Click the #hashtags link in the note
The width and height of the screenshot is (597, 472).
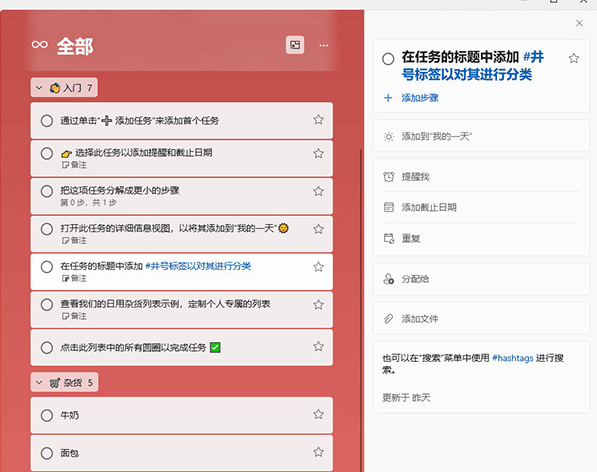click(x=512, y=358)
